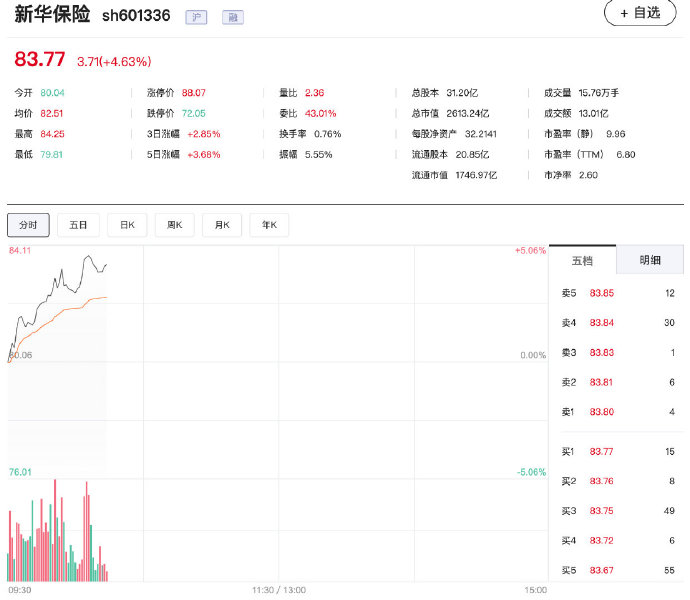Open the 周K chart tab

pyautogui.click(x=175, y=225)
